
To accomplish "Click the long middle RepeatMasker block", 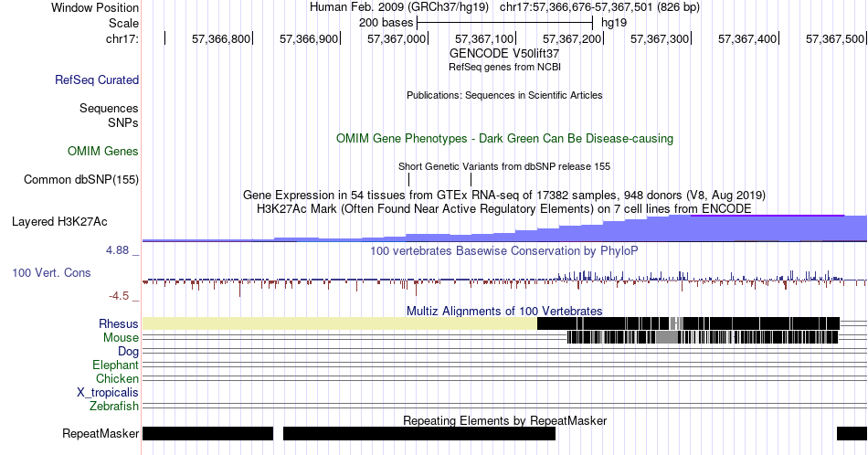I will [x=419, y=433].
